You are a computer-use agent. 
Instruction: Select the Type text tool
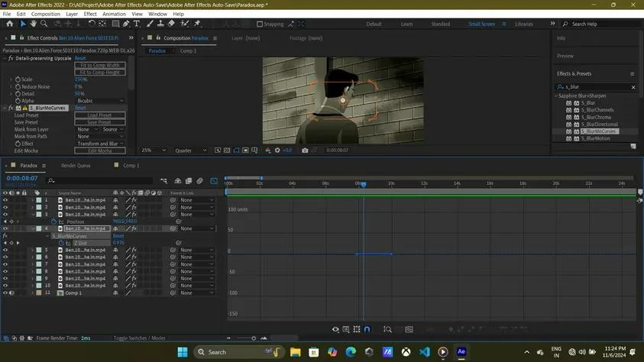(x=137, y=24)
